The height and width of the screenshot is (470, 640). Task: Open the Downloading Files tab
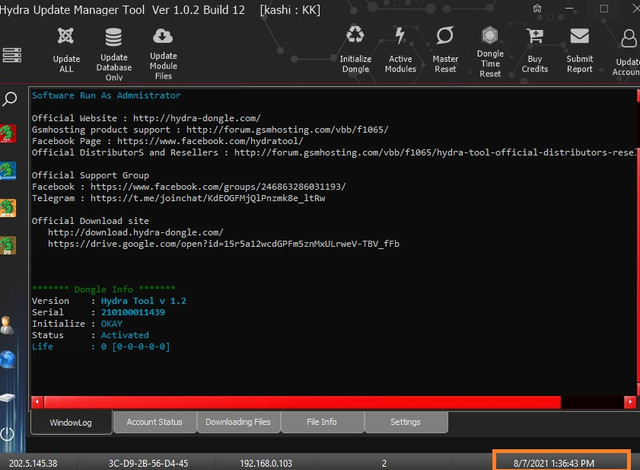tap(238, 422)
